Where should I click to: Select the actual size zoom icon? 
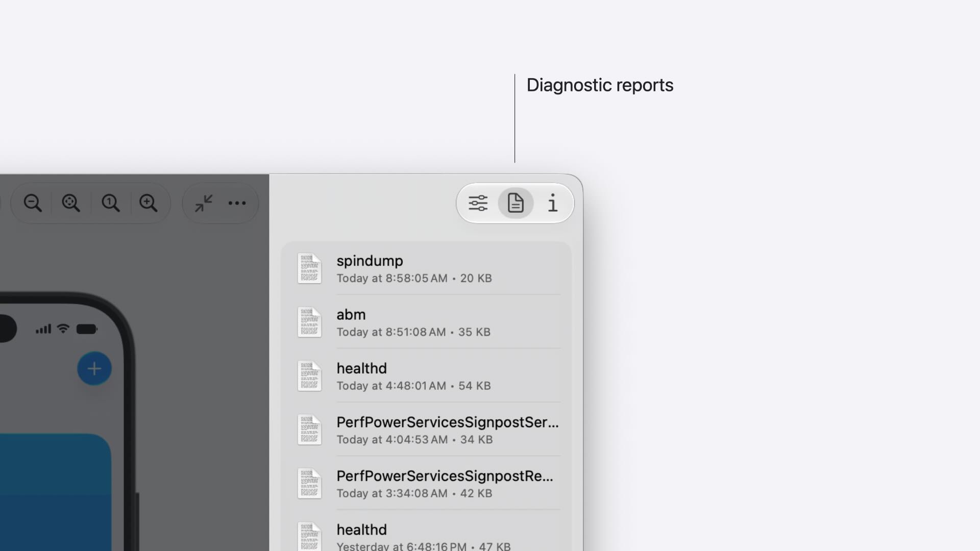pos(110,203)
